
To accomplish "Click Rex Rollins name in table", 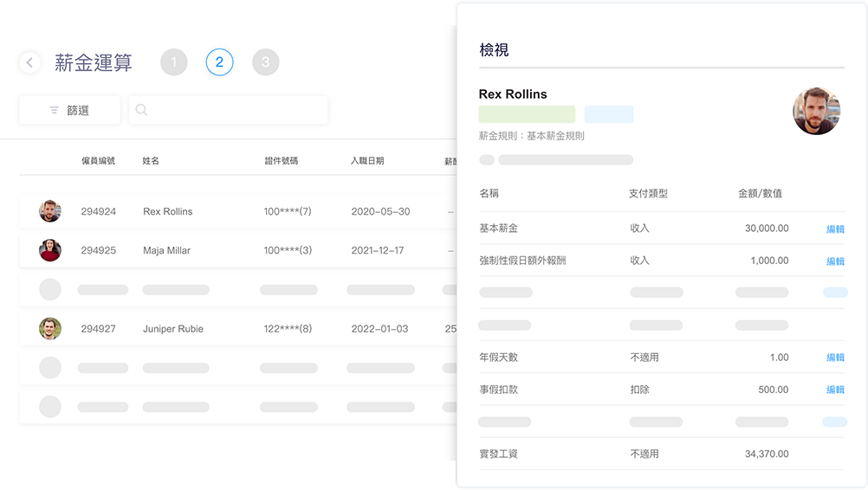I will 168,211.
